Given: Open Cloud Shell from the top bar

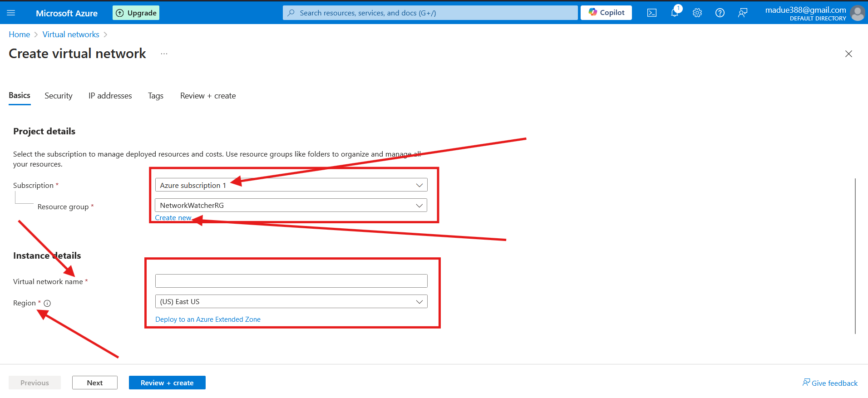Looking at the screenshot, I should 652,13.
